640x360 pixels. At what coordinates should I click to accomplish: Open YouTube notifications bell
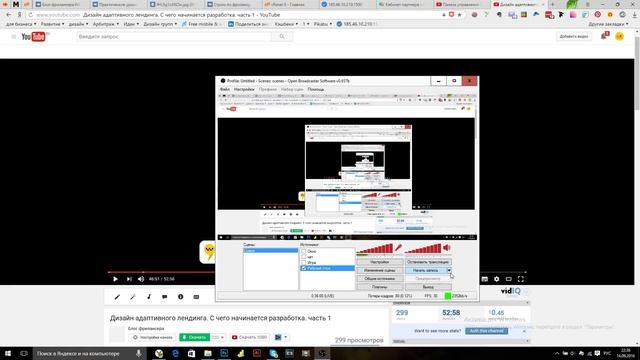coord(604,36)
